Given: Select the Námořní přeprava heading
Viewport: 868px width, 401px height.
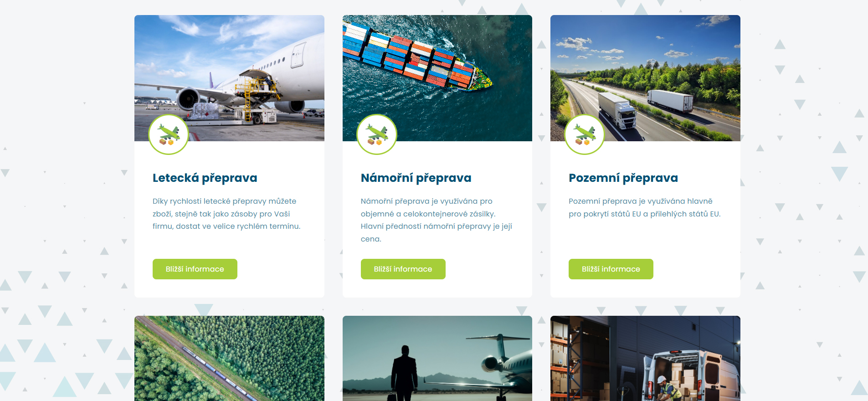Looking at the screenshot, I should click(416, 178).
